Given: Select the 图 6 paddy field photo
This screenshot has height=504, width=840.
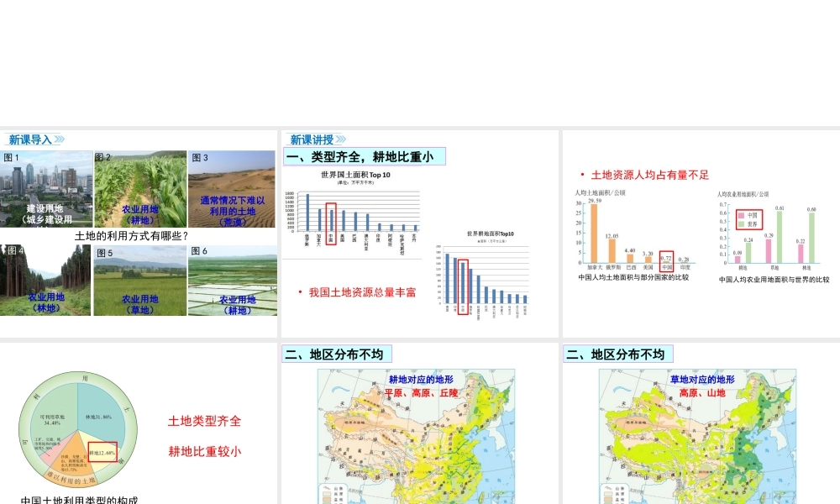Looking at the screenshot, I should (x=233, y=281).
